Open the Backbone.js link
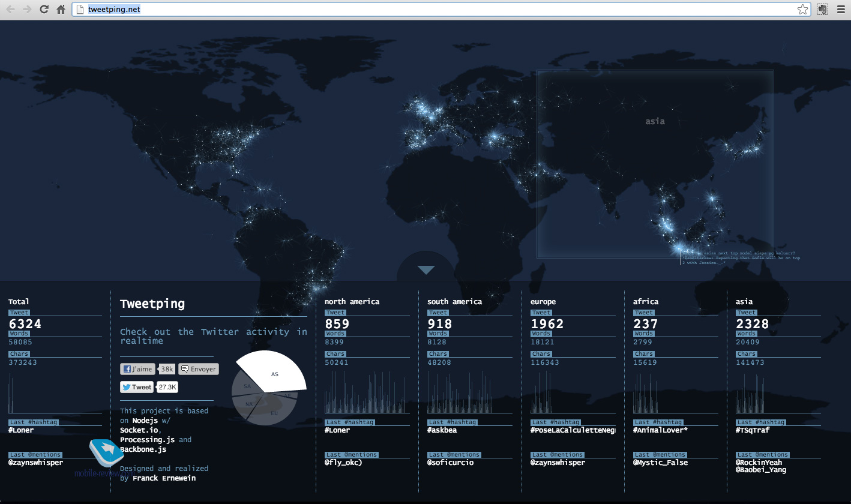Viewport: 851px width, 504px height. point(143,449)
